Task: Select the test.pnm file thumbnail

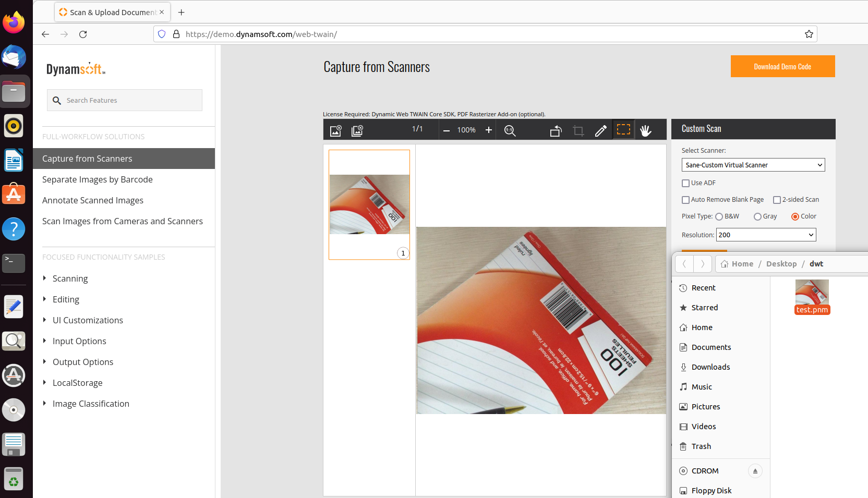Action: tap(812, 293)
